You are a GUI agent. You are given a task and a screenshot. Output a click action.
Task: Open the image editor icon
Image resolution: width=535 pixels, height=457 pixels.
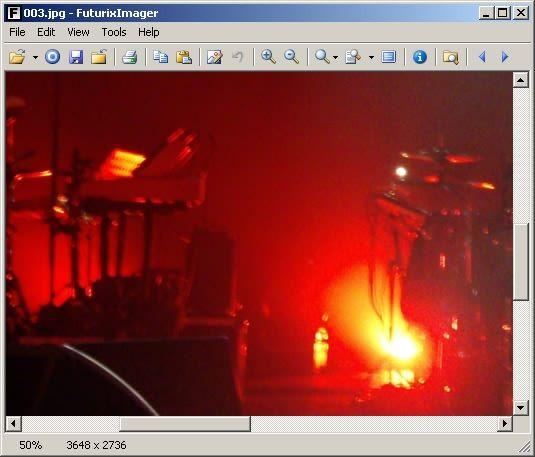pyautogui.click(x=215, y=57)
